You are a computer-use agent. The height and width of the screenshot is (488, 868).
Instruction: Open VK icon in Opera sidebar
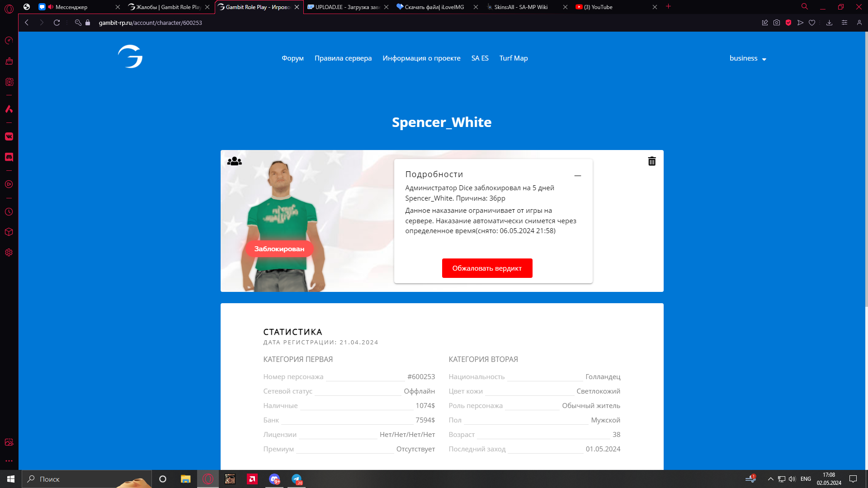coord(9,136)
